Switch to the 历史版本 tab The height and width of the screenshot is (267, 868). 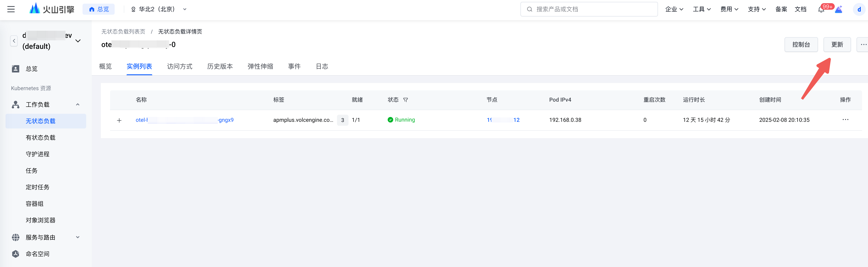[x=220, y=67]
